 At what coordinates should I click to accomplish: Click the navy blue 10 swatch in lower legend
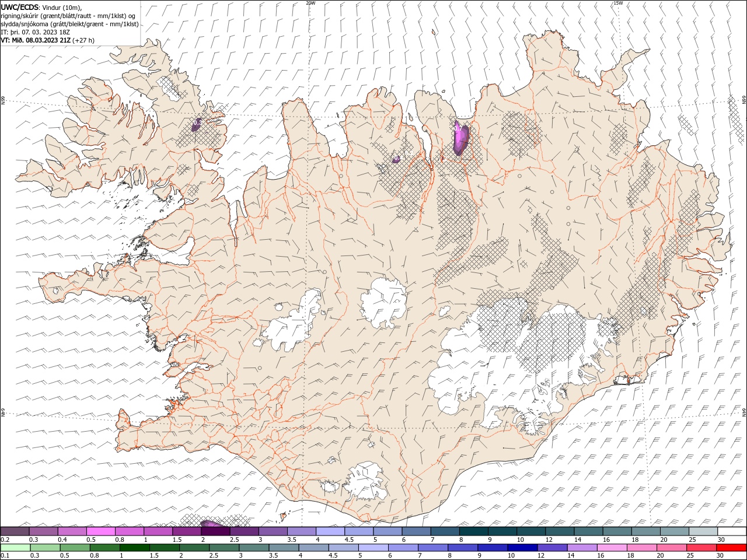(522, 548)
